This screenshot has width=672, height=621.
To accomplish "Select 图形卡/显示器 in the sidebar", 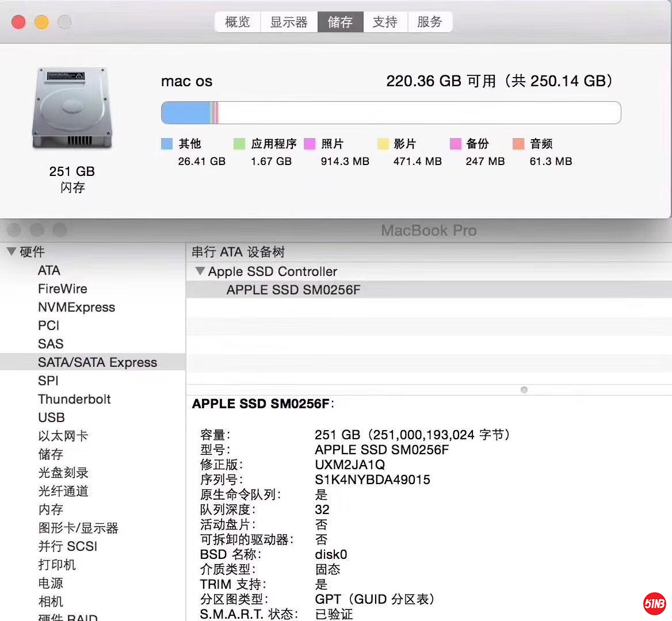I will tap(78, 528).
